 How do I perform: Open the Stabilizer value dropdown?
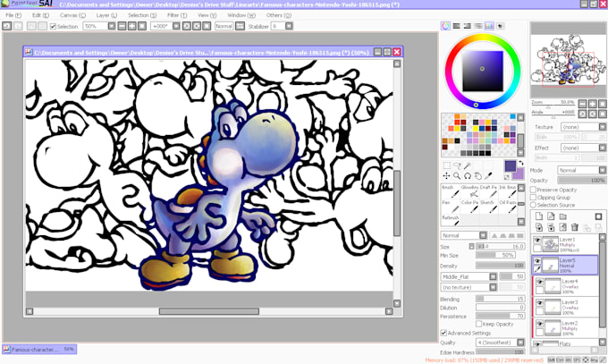tap(289, 26)
